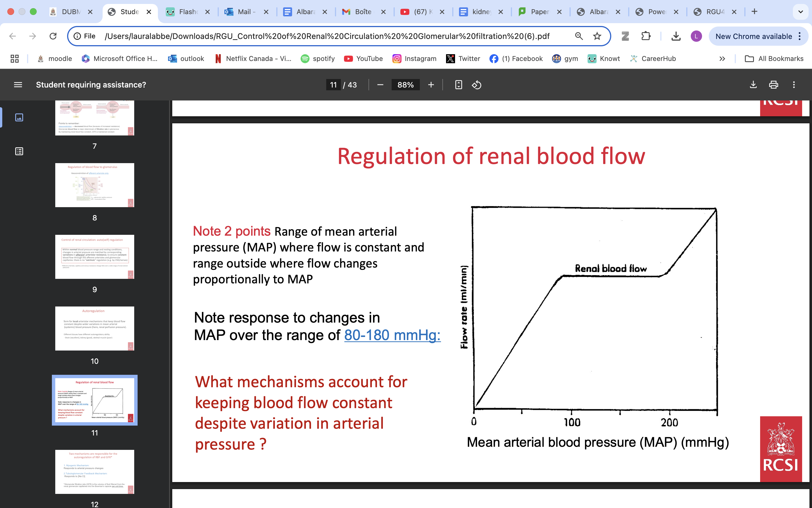Select page 9 thumbnail
Viewport: 812px width, 508px height.
click(95, 257)
